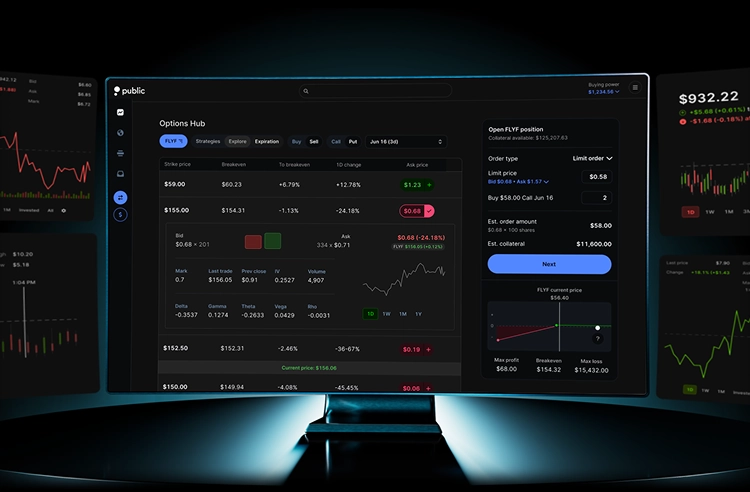Select the blue transfer arrows sidebar icon
Image resolution: width=750 pixels, height=492 pixels.
click(x=121, y=198)
